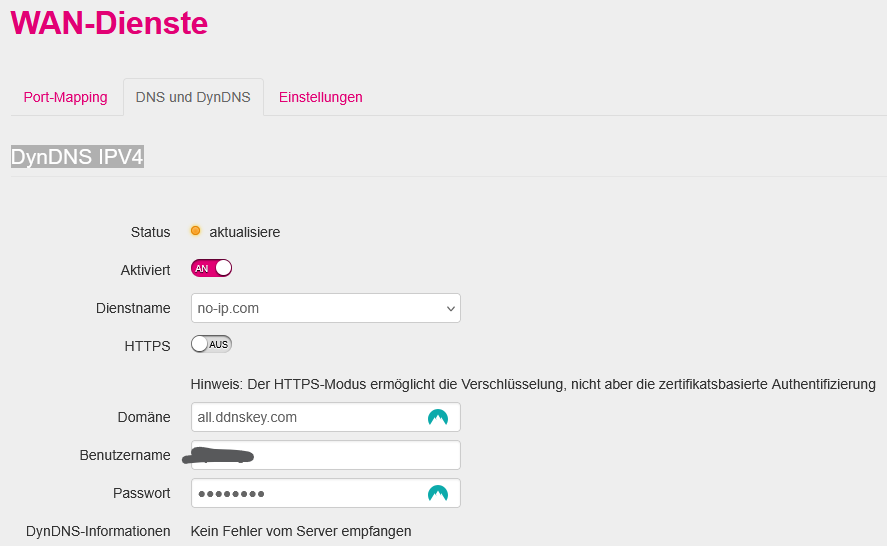Click the DynDNS-Informationen label
Screen dimensions: 887x546
coord(98,531)
